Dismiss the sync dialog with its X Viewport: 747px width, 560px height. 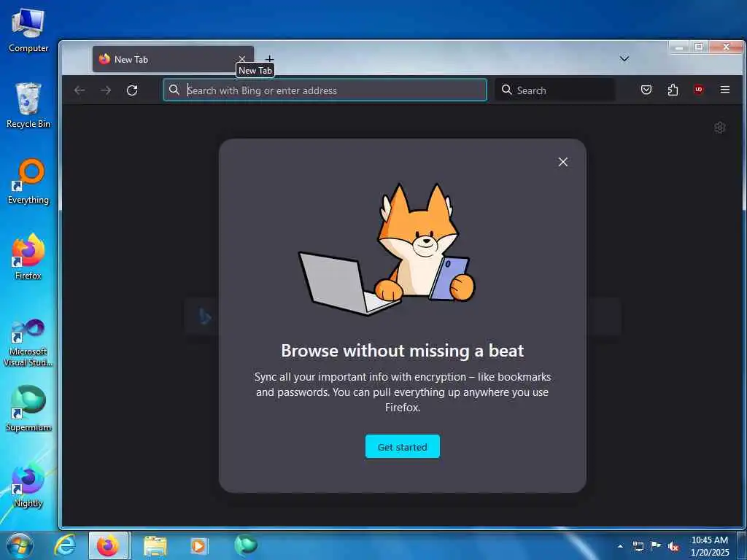(x=562, y=162)
